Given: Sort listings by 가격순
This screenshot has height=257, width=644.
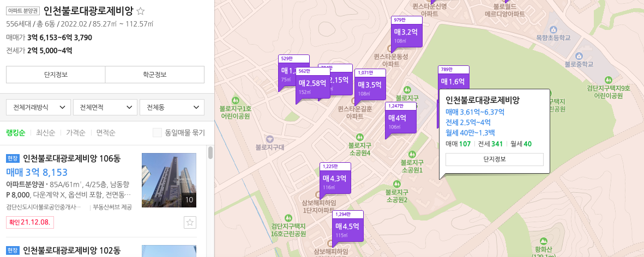Looking at the screenshot, I should point(76,133).
